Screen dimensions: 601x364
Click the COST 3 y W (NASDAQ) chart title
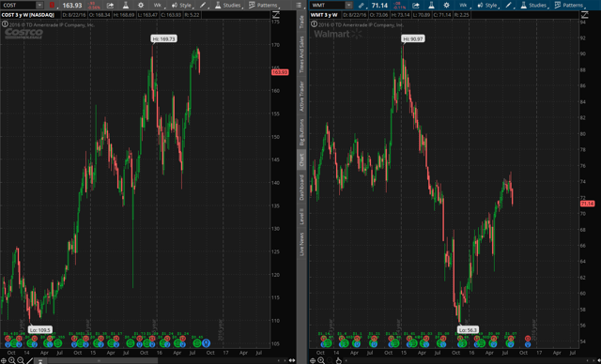(x=27, y=15)
